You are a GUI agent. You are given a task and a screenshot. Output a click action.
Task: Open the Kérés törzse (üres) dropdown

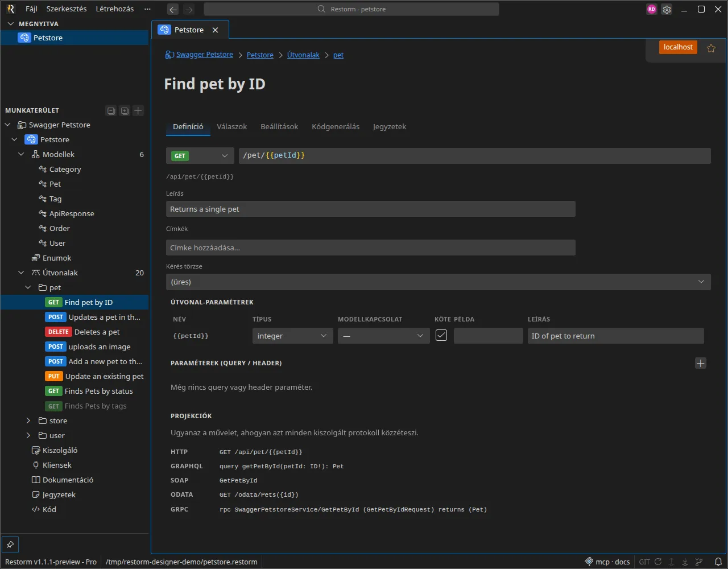click(x=439, y=282)
